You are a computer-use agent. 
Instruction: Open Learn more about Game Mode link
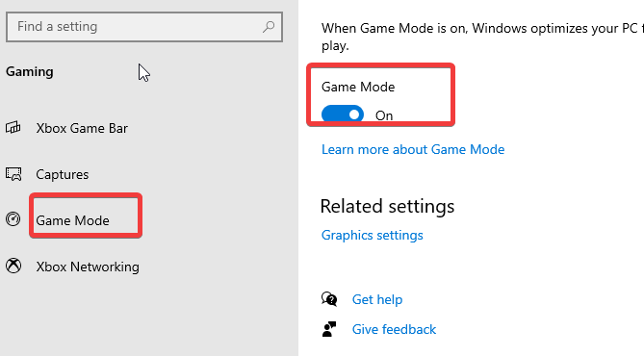pos(413,149)
